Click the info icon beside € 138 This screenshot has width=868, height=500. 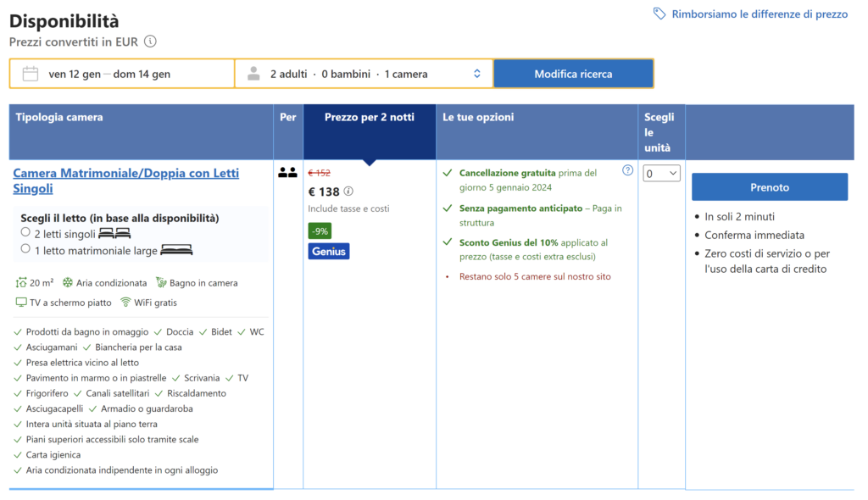(348, 192)
